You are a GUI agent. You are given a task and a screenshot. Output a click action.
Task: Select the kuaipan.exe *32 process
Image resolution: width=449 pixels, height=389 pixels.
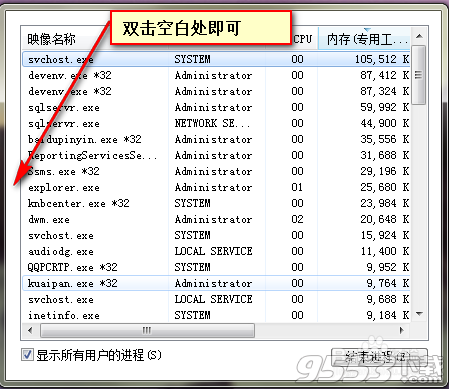pos(216,283)
